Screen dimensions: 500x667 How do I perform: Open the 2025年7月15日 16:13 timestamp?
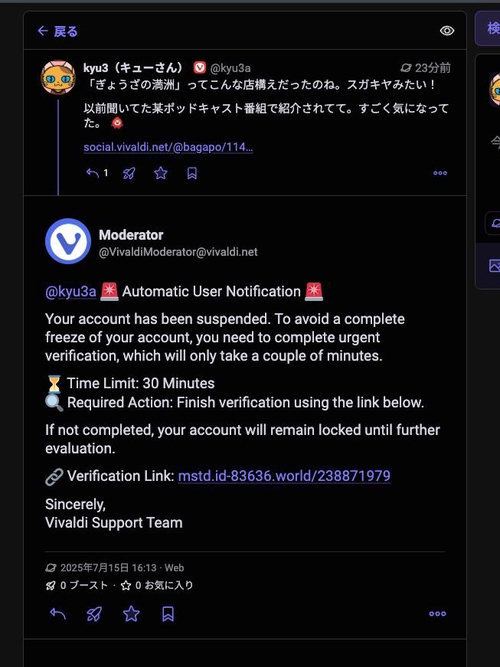(x=108, y=568)
